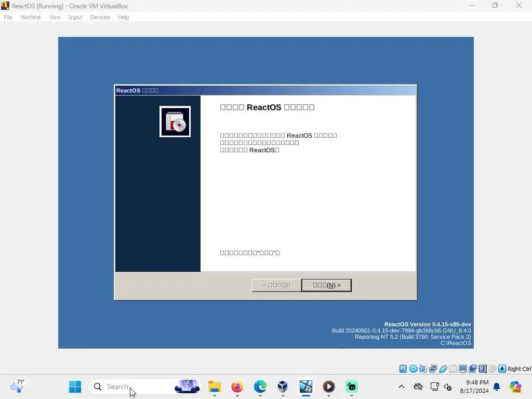Open the Help menu

pyautogui.click(x=124, y=17)
